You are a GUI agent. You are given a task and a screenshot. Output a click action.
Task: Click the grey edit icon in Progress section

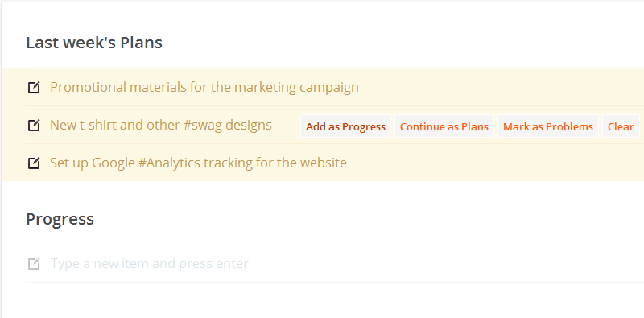[34, 263]
